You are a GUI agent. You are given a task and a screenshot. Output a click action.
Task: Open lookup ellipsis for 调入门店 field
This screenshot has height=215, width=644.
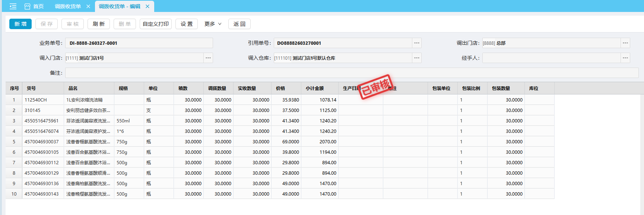pyautogui.click(x=208, y=58)
